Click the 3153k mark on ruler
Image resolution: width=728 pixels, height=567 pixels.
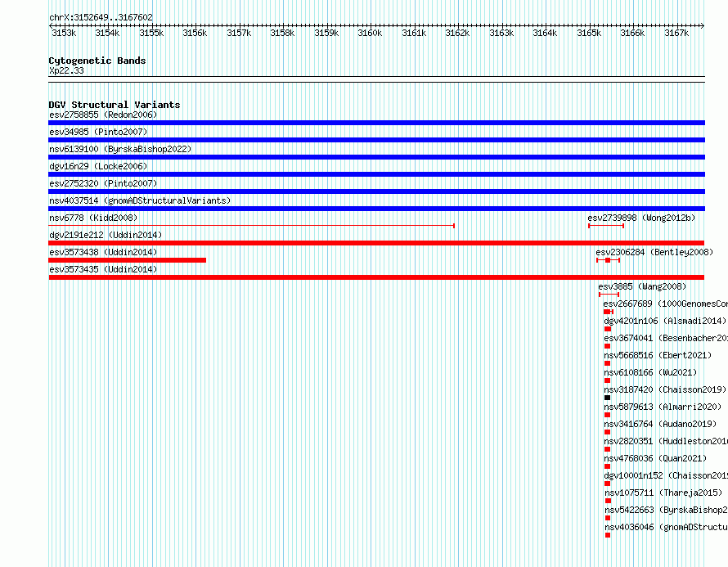tap(64, 33)
